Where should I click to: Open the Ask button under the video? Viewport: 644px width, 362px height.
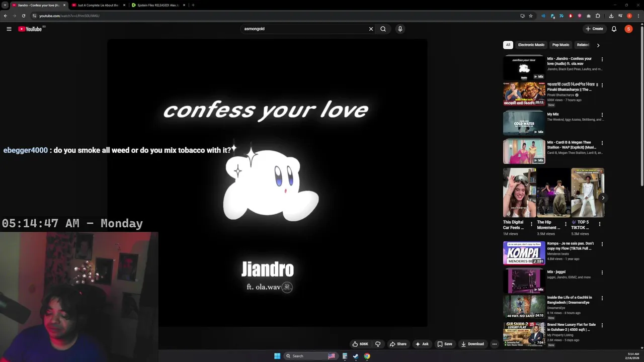point(422,344)
